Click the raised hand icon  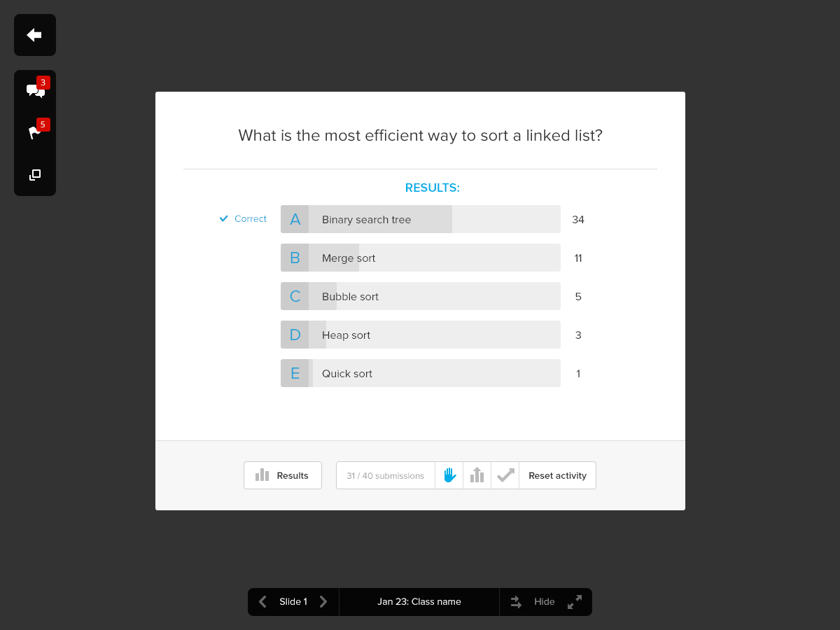tap(449, 475)
